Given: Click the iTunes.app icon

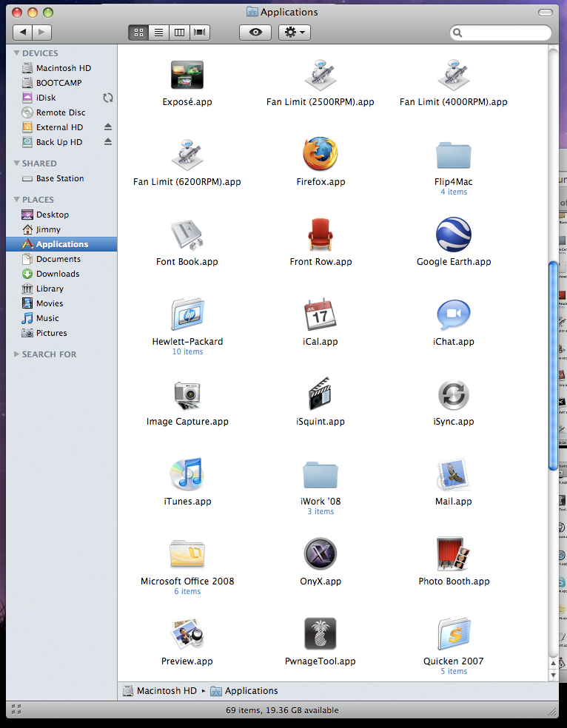Looking at the screenshot, I should pyautogui.click(x=187, y=474).
